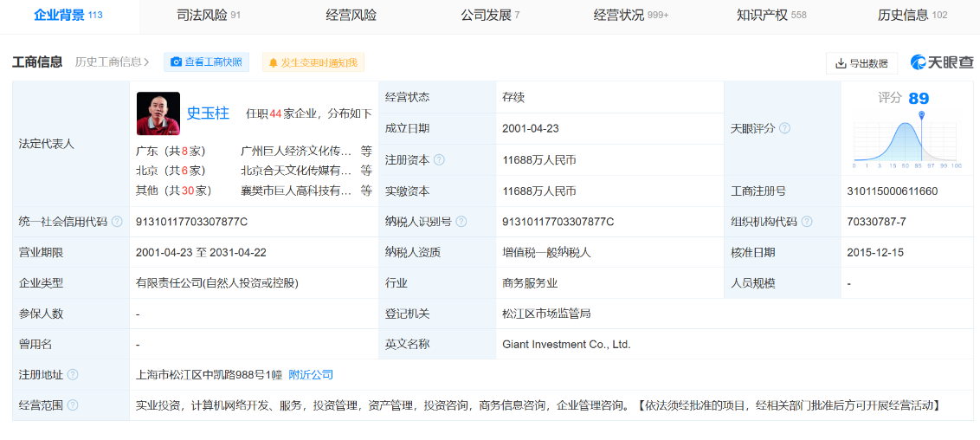Click the score marker on the 评分 chart
The image size is (980, 440).
pos(922,116)
